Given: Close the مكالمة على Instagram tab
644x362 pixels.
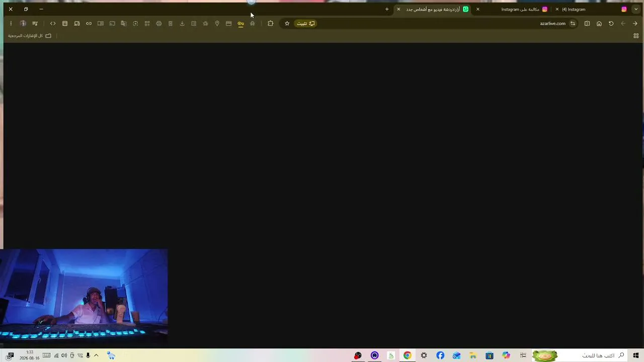Looking at the screenshot, I should (x=478, y=9).
